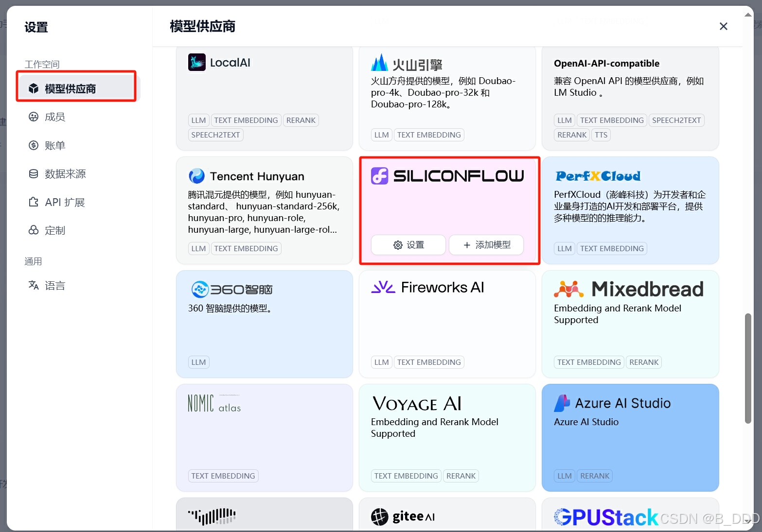Viewport: 762px width, 532px height.
Task: Click the giteeAI logo
Action: tap(403, 516)
